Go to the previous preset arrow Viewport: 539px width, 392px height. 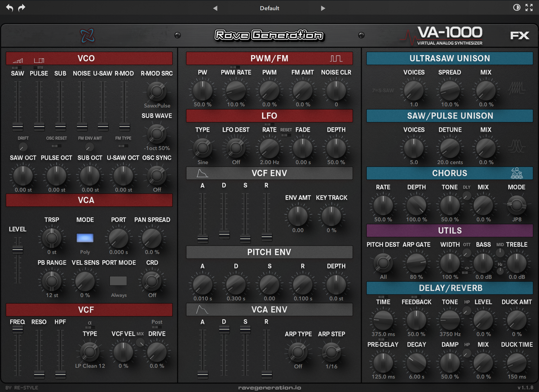(215, 8)
